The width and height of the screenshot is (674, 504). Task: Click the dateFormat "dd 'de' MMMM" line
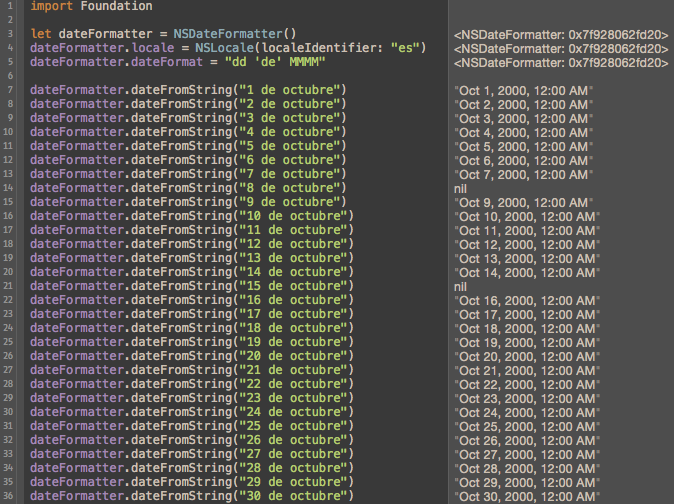[x=178, y=62]
